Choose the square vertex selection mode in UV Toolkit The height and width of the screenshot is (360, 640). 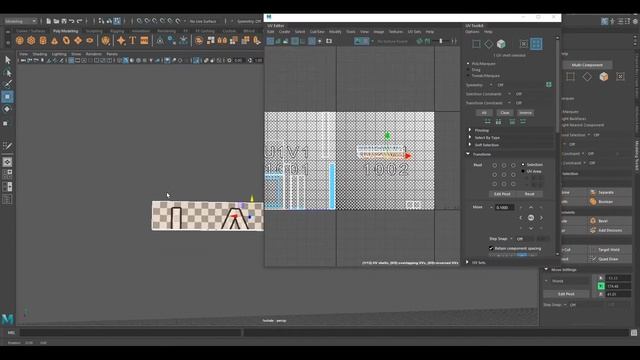click(476, 44)
